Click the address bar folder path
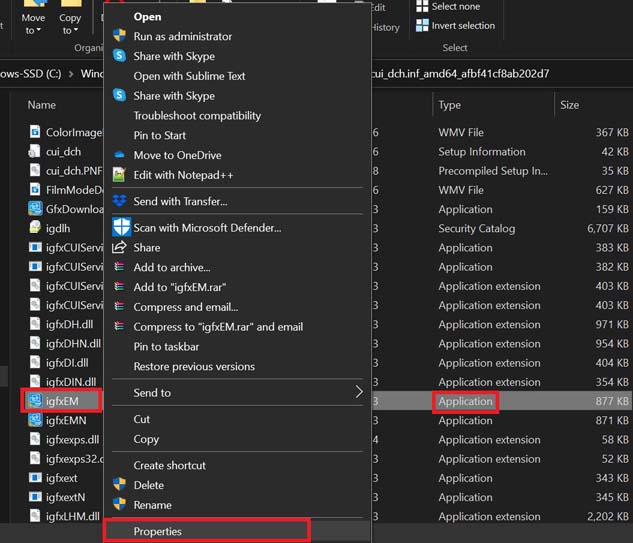Screen dimensions: 633x543 (x=460, y=74)
